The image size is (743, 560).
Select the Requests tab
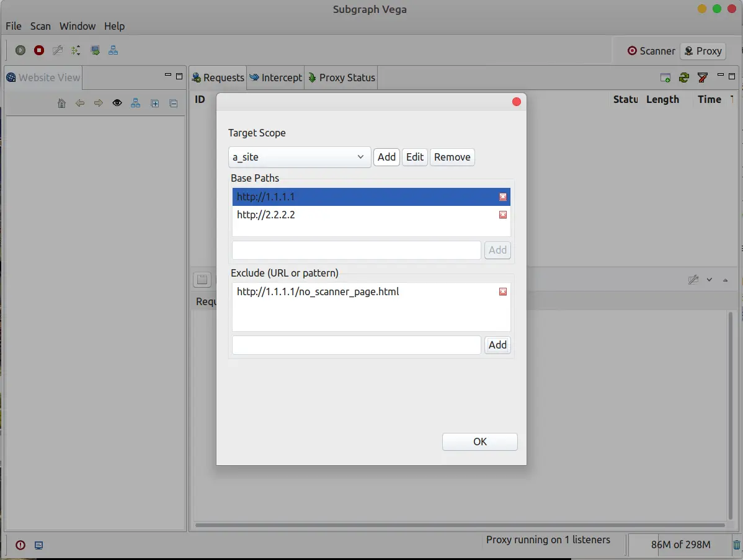[x=218, y=78]
